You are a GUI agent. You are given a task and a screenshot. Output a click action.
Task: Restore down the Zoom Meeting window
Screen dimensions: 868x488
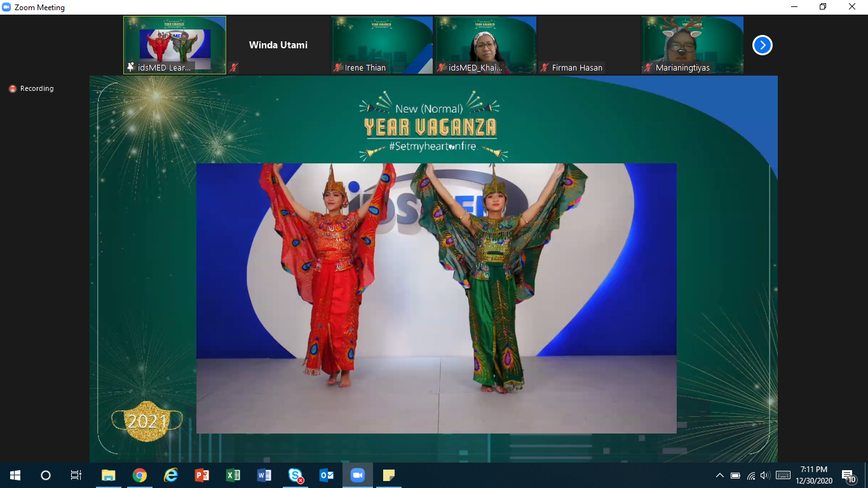pyautogui.click(x=823, y=7)
